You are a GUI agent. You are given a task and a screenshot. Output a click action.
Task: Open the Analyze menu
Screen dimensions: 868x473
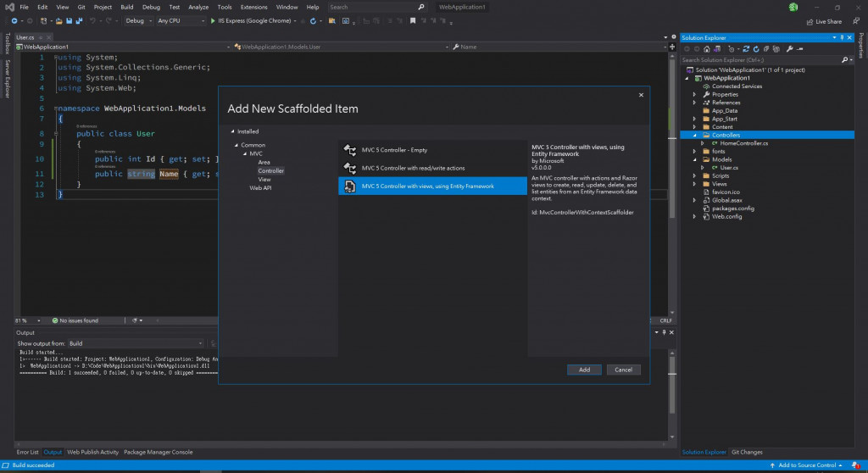click(198, 7)
